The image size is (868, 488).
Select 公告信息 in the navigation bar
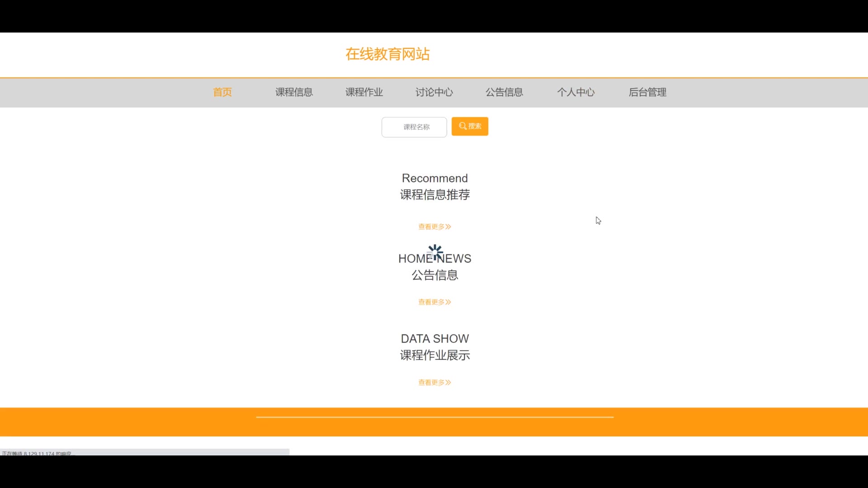[504, 92]
